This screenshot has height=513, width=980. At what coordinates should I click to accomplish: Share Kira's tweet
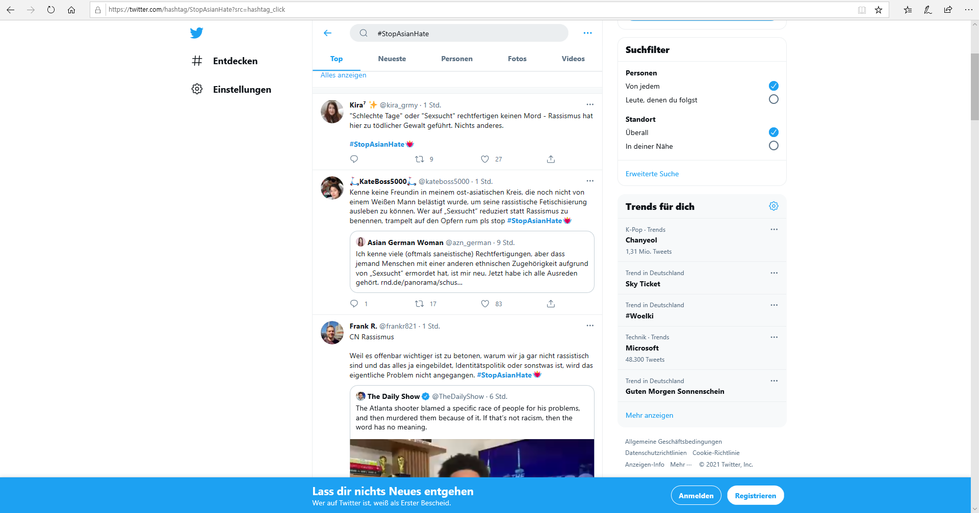[x=551, y=159]
